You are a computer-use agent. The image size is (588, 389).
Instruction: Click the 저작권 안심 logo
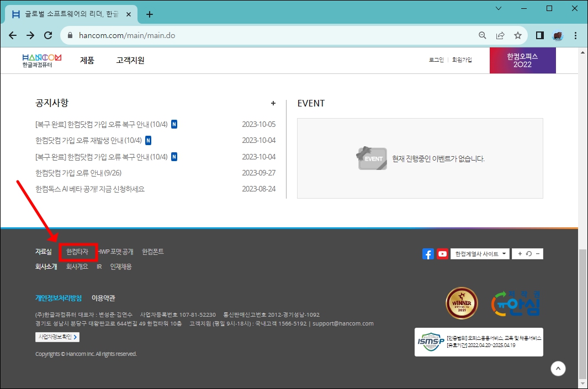pos(516,303)
